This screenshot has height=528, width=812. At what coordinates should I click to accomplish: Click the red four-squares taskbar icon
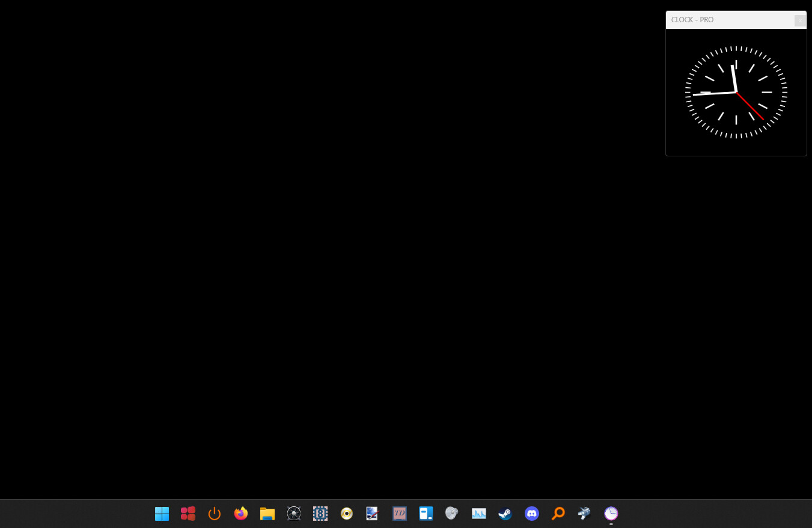pyautogui.click(x=188, y=514)
